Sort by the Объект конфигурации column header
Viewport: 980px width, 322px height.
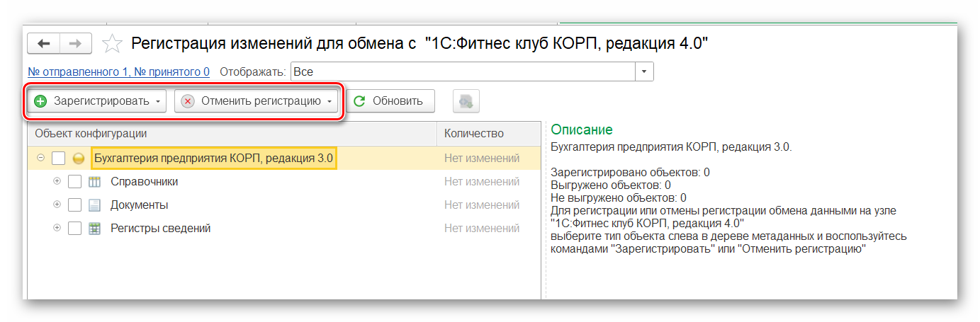point(232,133)
